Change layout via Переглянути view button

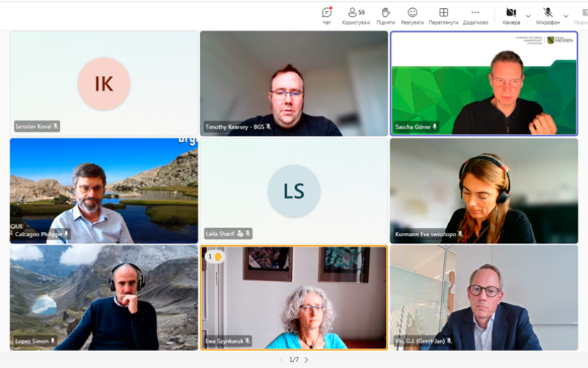[443, 16]
